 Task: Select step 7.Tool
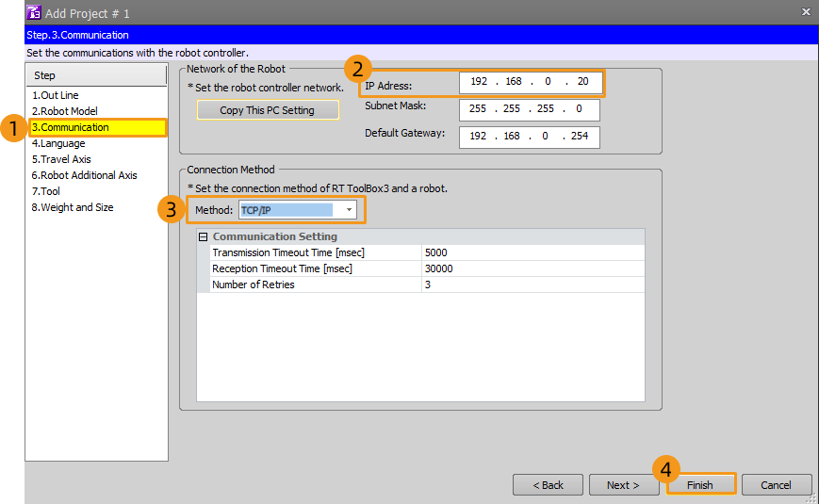46,191
